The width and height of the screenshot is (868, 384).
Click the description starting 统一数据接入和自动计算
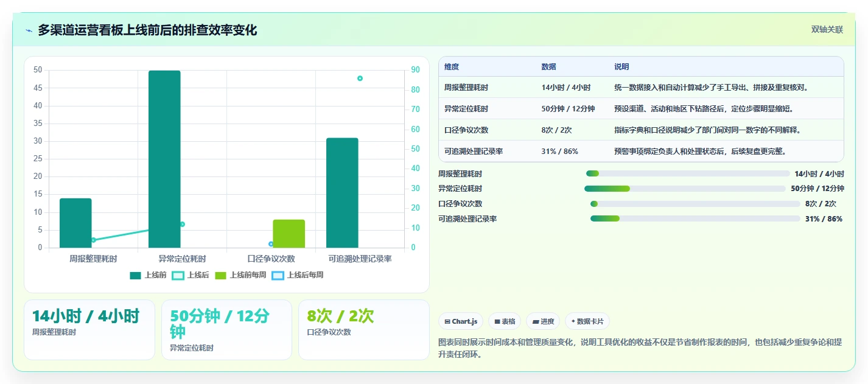pos(712,88)
